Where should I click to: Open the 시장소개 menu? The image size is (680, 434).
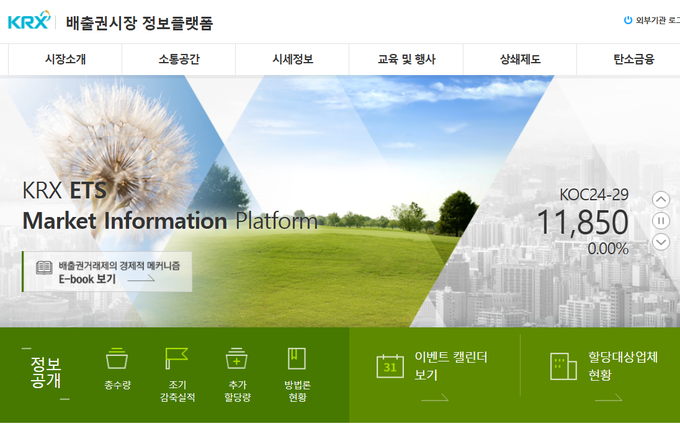pos(65,59)
